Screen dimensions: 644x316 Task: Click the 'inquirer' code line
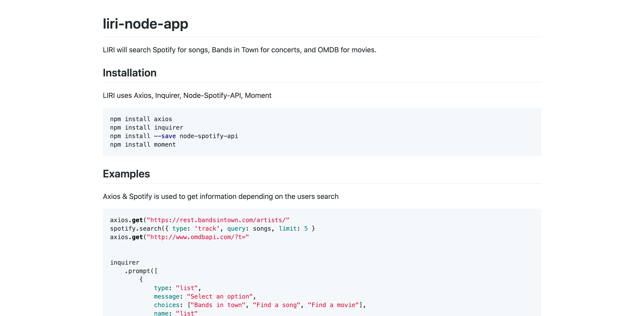coord(125,262)
